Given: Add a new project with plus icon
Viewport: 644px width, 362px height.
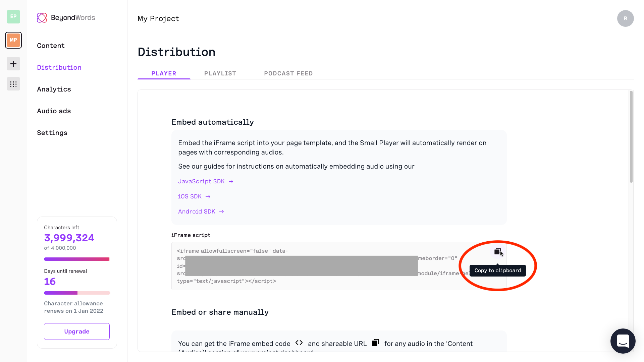Looking at the screenshot, I should click(x=13, y=64).
